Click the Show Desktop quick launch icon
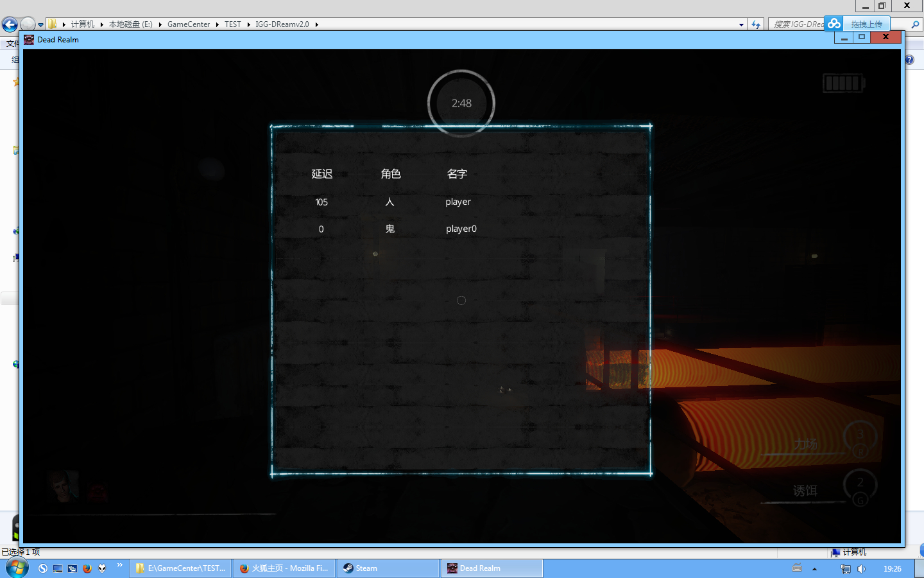The width and height of the screenshot is (924, 578). 58,568
